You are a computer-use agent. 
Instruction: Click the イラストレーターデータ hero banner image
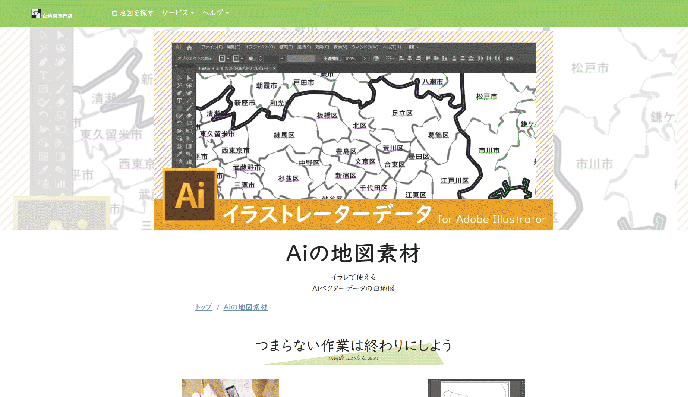353,130
